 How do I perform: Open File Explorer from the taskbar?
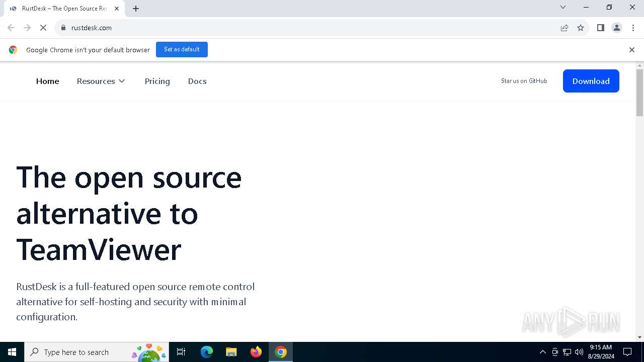(x=231, y=352)
